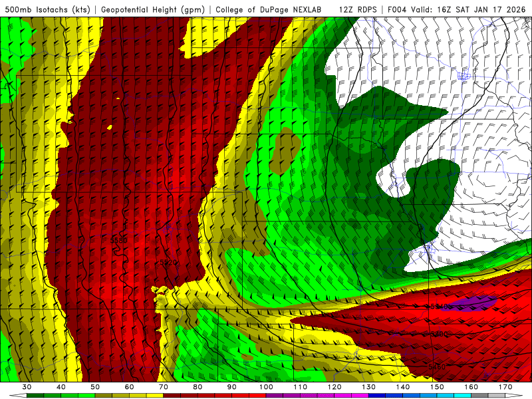Image resolution: width=532 pixels, height=399 pixels.
Task: Click the 140 value on the color scale
Action: click(403, 387)
